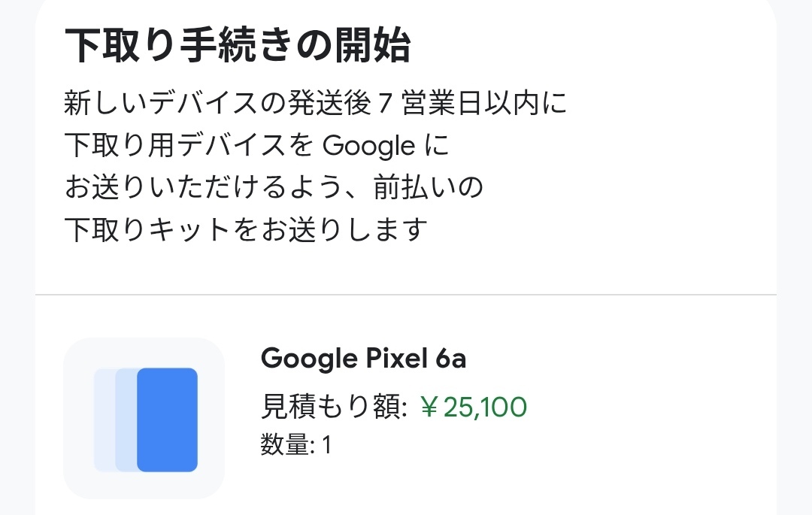The height and width of the screenshot is (515, 812).
Task: Select the 下取り手続きの開始 heading
Action: [x=238, y=45]
